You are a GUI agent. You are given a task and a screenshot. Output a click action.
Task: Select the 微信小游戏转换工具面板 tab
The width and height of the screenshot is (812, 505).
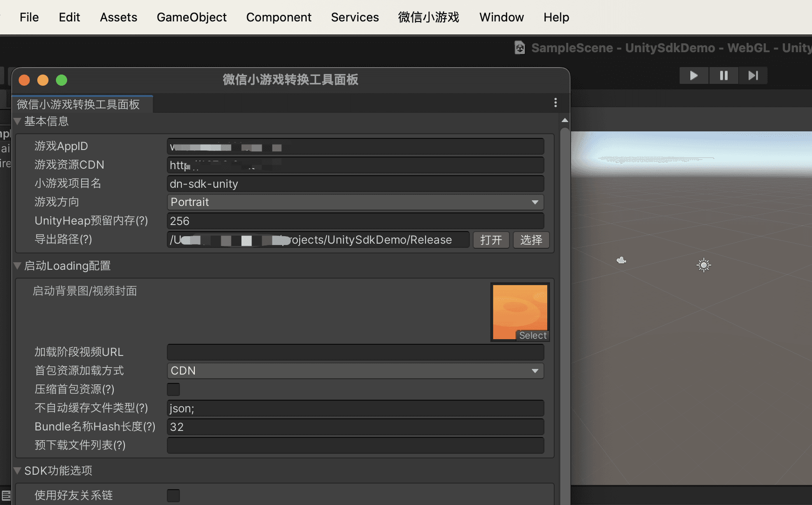[x=83, y=104]
